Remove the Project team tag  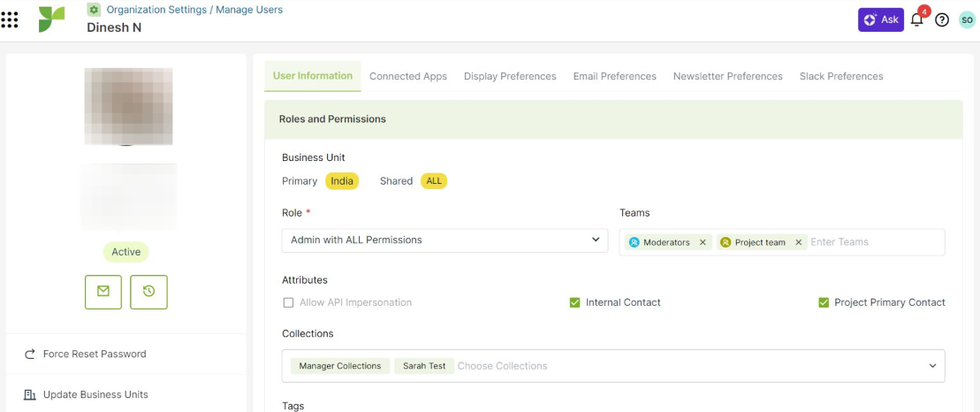[x=798, y=242]
